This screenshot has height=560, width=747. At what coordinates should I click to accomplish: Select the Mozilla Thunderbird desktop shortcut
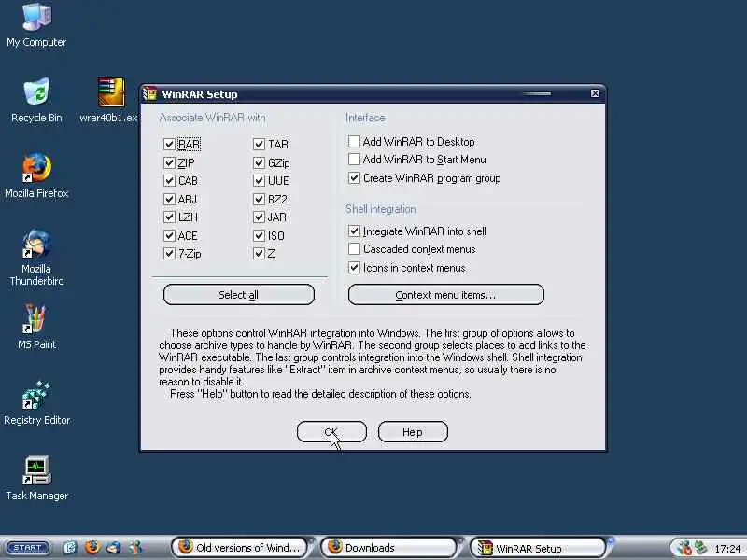pos(36,258)
